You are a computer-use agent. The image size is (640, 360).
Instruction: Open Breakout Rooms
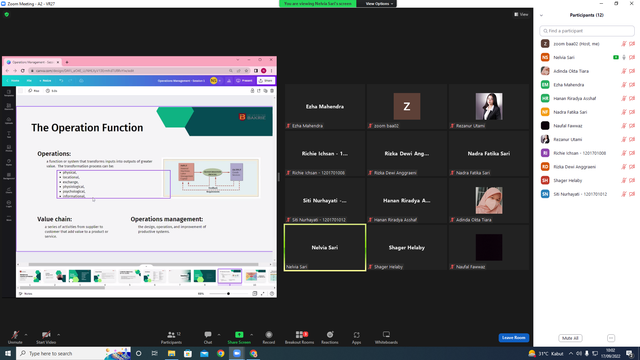[x=300, y=337]
